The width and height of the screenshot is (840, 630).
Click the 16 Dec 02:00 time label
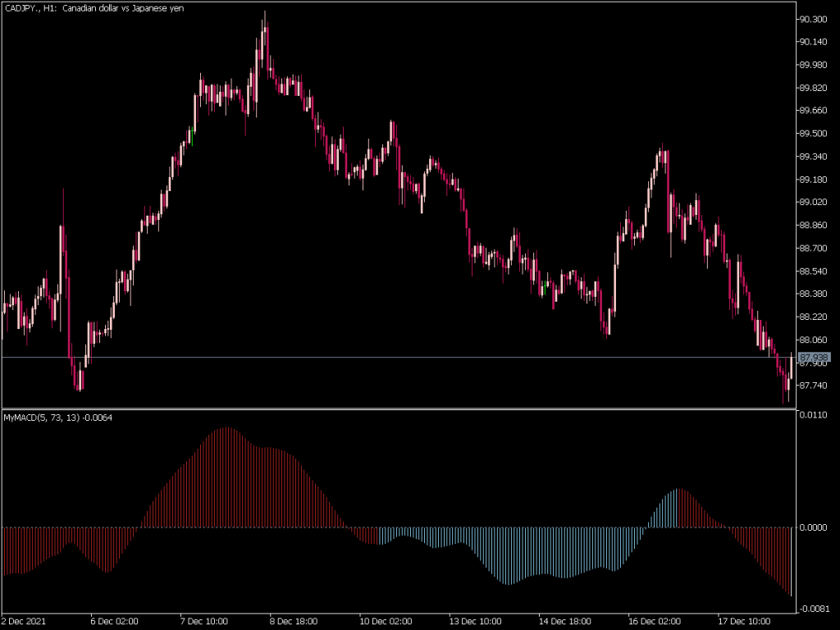click(653, 621)
